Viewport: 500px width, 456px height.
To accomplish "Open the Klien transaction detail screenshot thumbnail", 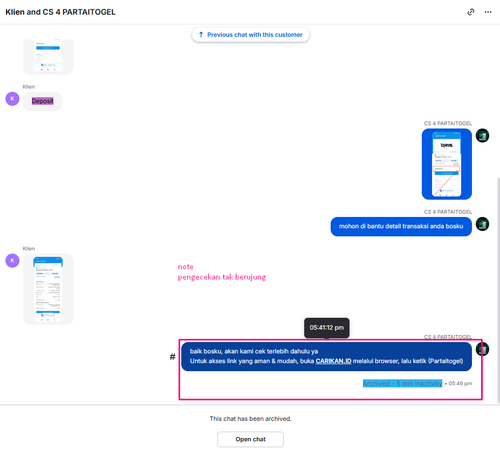I will point(48,289).
